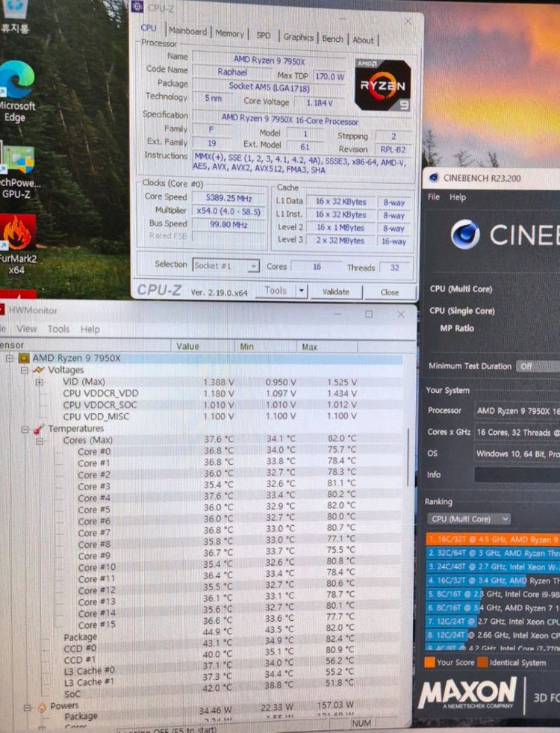Select the CPU tab in CPU-Z
Viewport: 560px width, 733px height.
point(149,28)
